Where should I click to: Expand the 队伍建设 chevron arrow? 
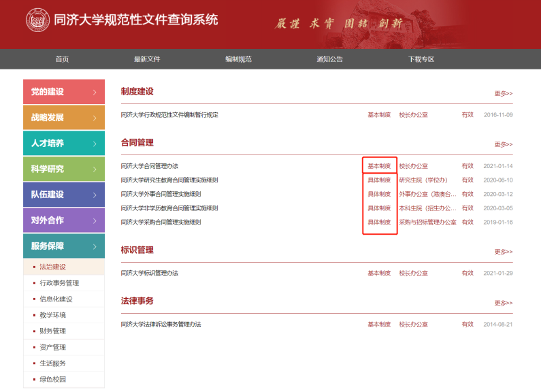coord(95,195)
